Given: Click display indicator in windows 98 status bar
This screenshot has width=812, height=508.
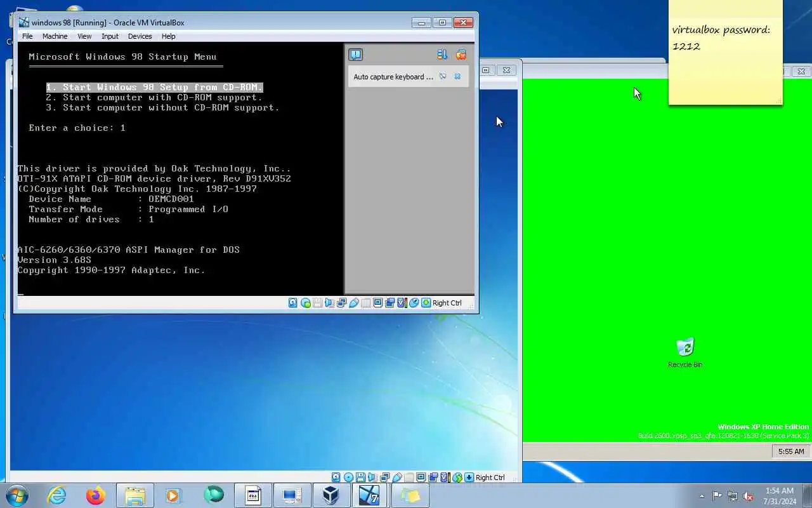Looking at the screenshot, I should click(x=377, y=303).
